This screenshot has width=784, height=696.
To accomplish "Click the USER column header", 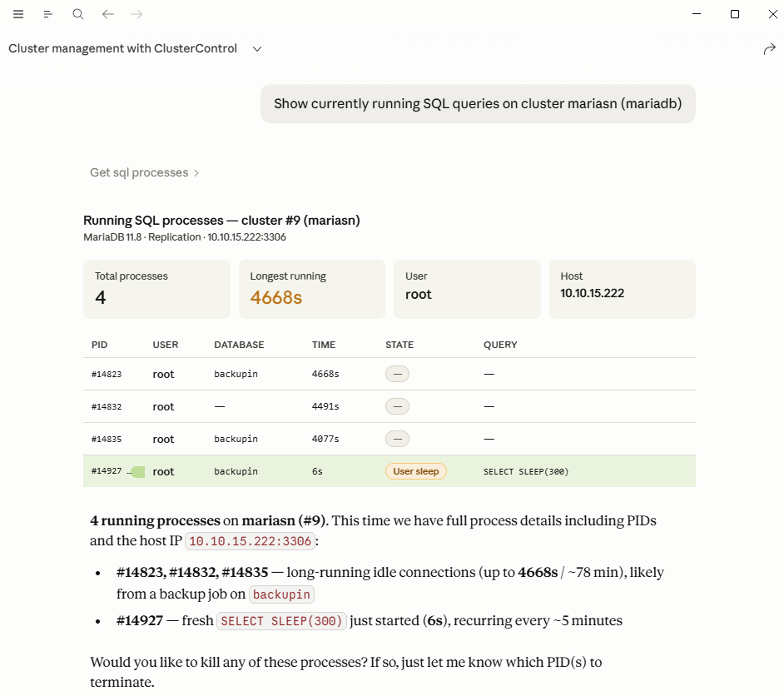I will coord(166,345).
